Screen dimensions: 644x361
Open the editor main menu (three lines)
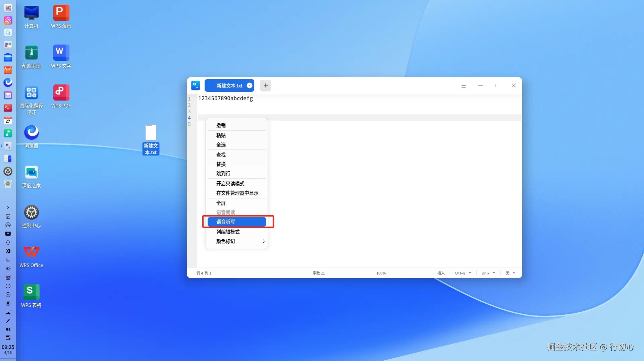click(464, 85)
